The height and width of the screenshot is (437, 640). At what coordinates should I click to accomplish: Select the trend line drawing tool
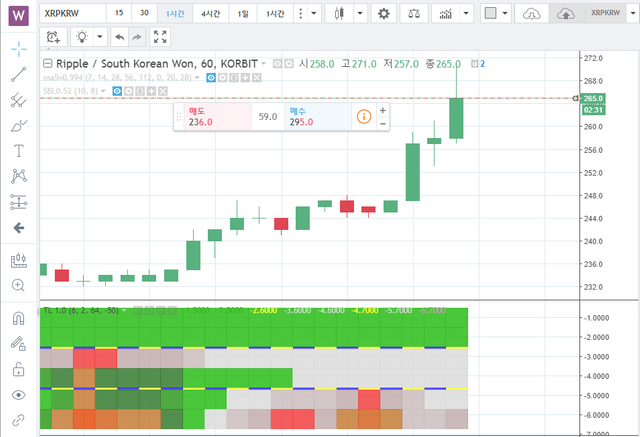tap(18, 74)
